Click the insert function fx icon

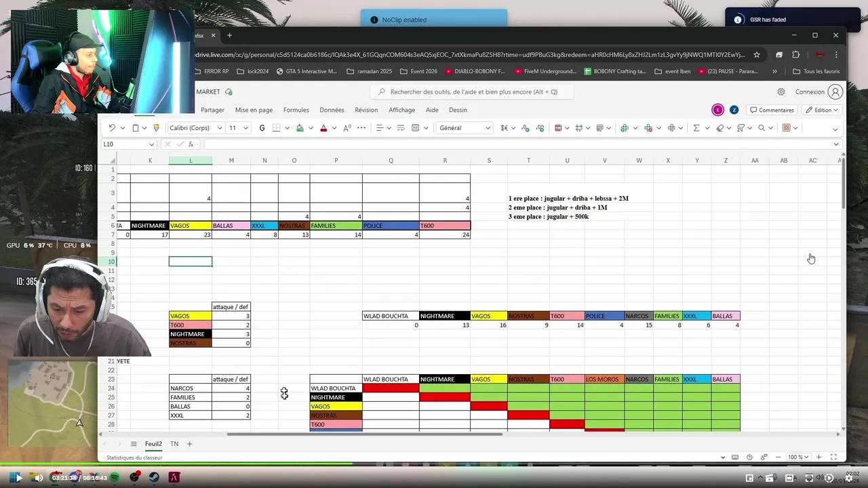coord(192,144)
